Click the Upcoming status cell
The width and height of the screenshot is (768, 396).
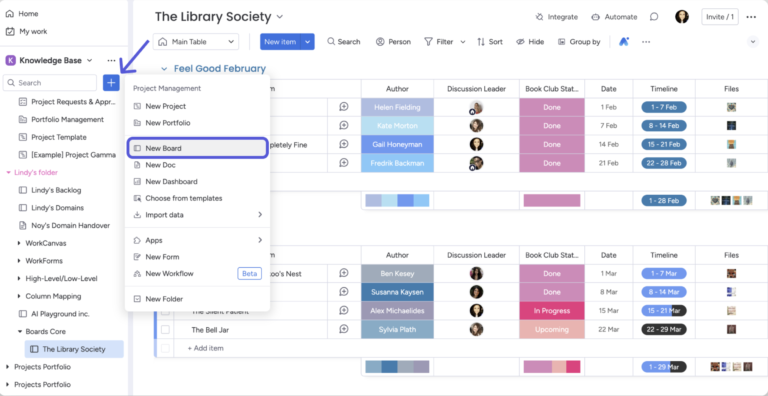(552, 329)
